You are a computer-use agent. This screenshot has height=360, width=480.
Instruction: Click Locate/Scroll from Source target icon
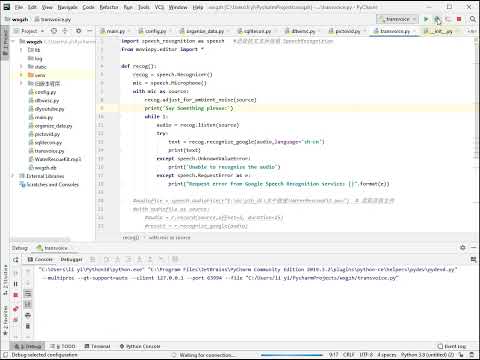[x=54, y=31]
